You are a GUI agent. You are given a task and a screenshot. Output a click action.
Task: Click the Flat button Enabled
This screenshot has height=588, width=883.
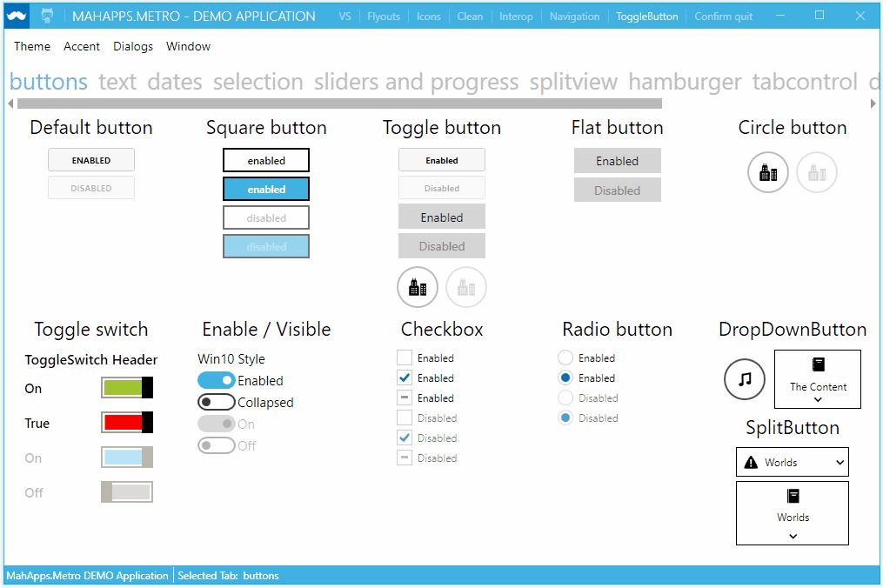click(x=617, y=161)
